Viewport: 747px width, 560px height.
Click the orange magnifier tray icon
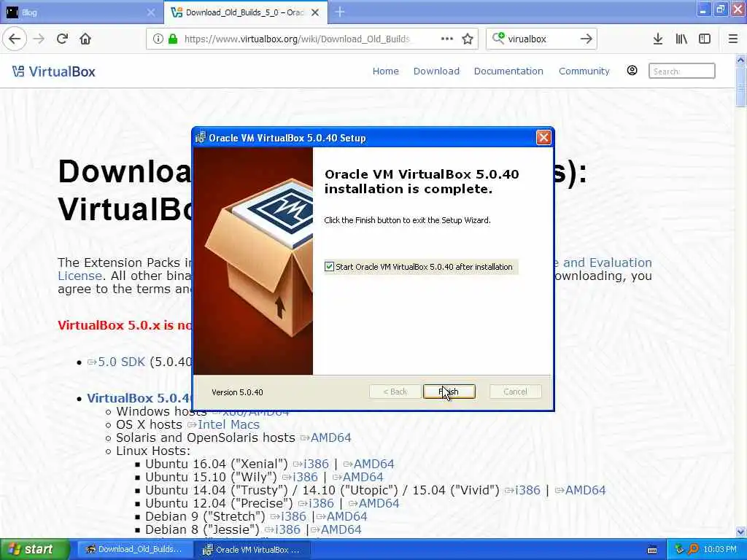pos(693,549)
